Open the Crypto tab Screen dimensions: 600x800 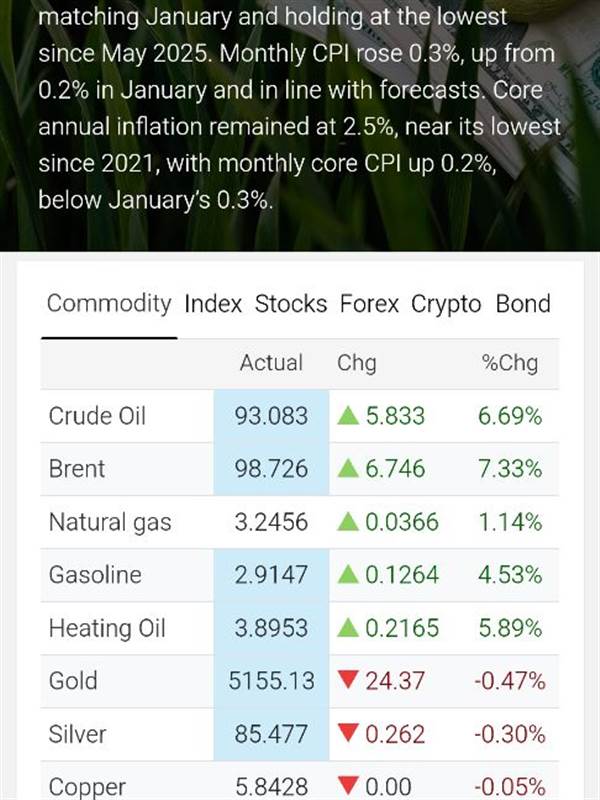pos(446,304)
